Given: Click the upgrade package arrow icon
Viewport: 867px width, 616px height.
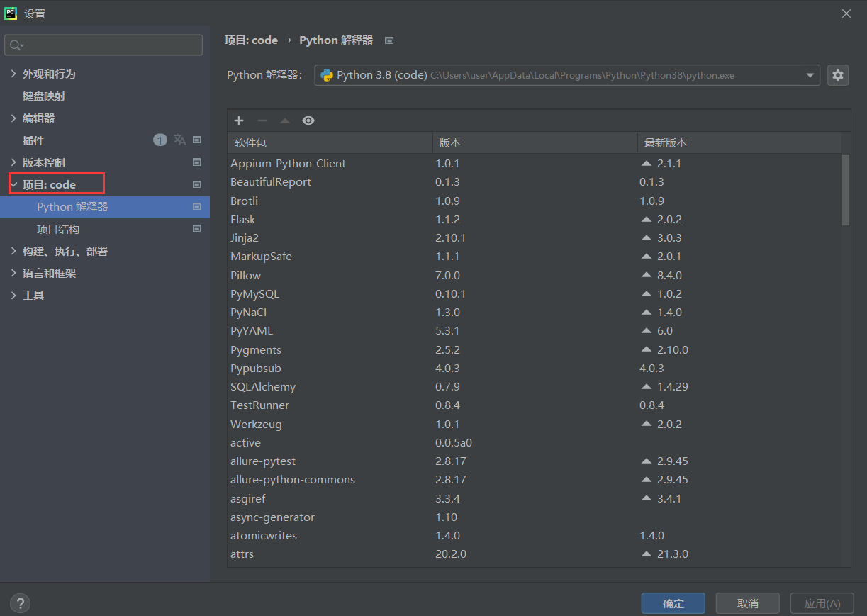Looking at the screenshot, I should (x=285, y=121).
